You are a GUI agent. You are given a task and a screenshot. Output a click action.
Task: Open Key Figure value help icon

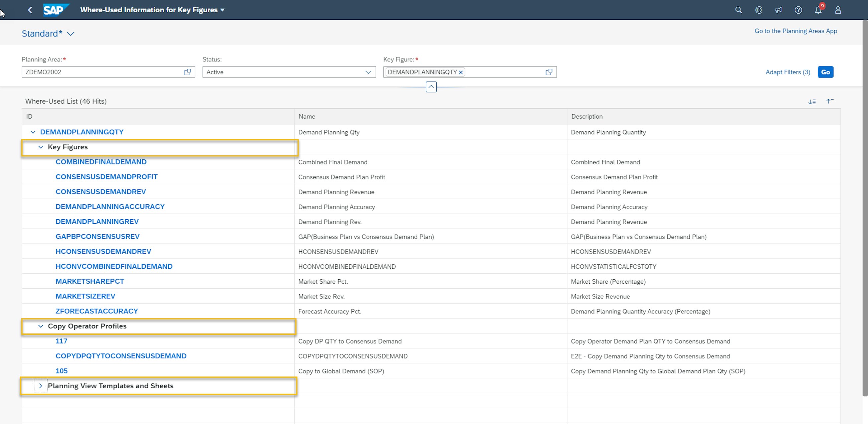pyautogui.click(x=549, y=72)
